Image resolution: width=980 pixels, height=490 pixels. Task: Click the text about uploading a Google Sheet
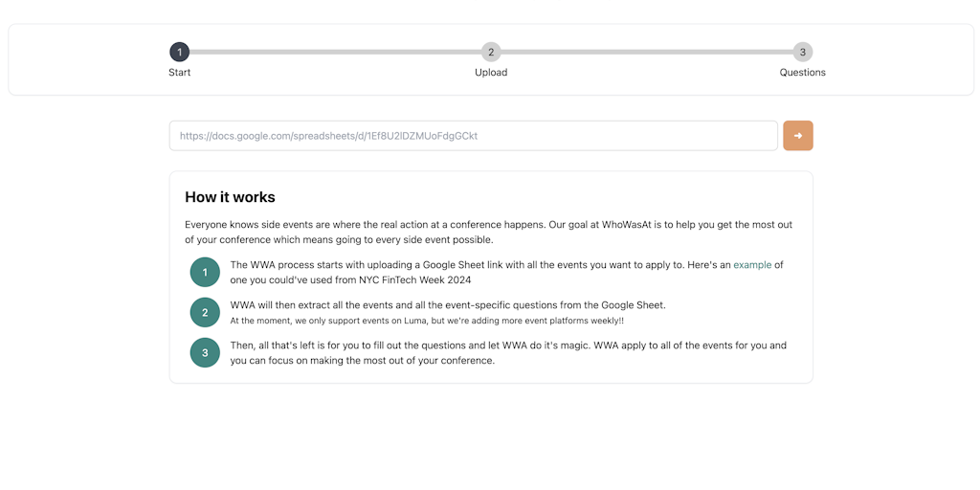pos(479,265)
